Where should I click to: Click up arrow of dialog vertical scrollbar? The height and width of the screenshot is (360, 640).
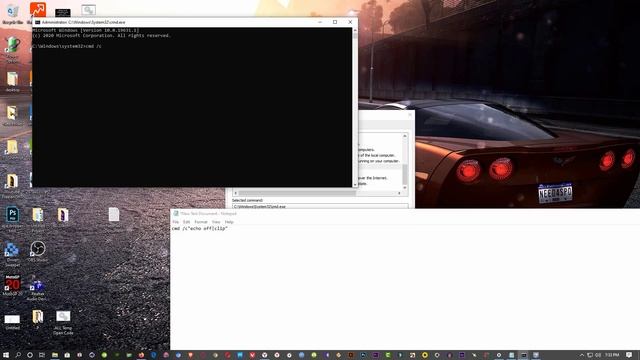[405, 136]
